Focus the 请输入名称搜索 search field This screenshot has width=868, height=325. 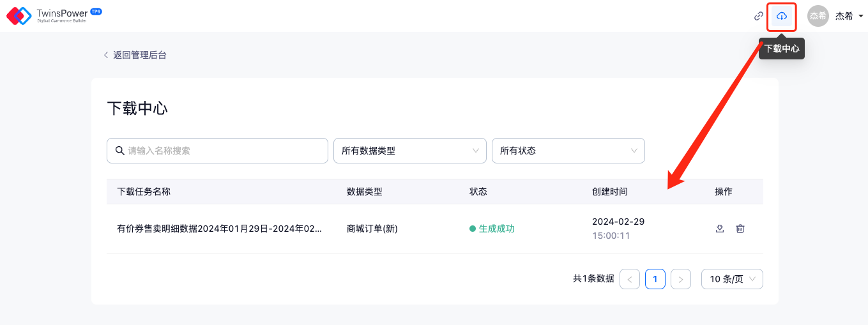tap(224, 151)
